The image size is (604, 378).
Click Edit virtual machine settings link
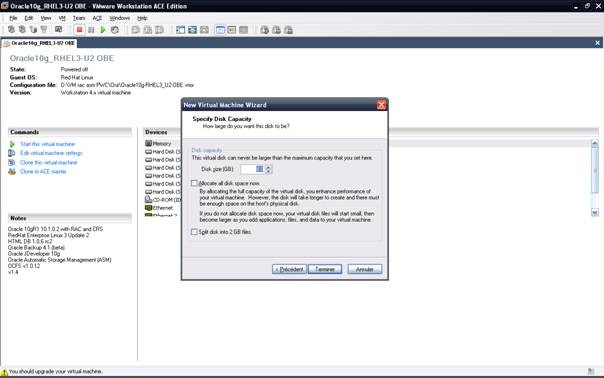pos(51,153)
